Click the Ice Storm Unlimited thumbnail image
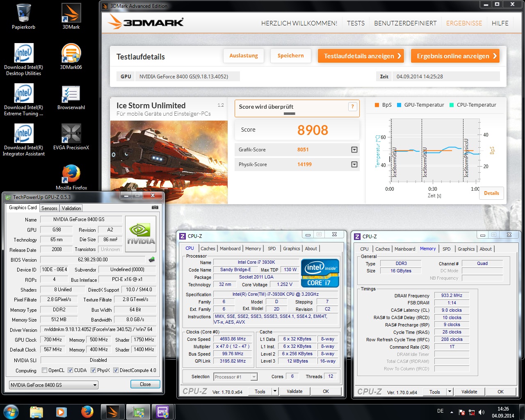Image resolution: width=525 pixels, height=420 pixels. pos(169,162)
